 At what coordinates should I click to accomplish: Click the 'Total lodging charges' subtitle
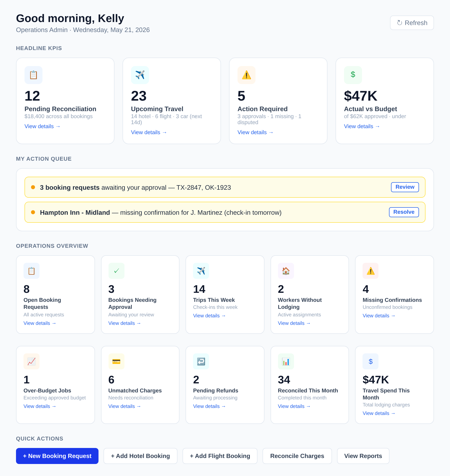pos(386,405)
